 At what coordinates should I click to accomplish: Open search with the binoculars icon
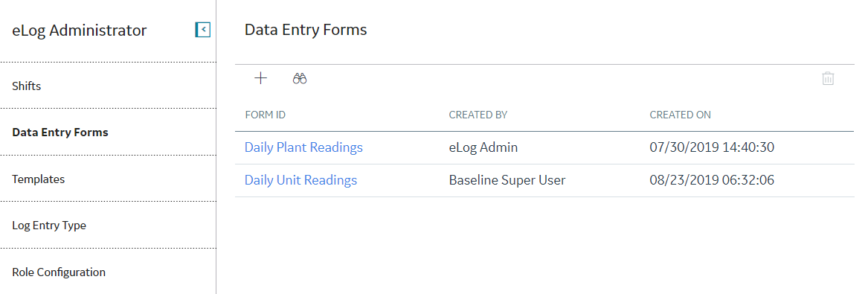tap(300, 79)
